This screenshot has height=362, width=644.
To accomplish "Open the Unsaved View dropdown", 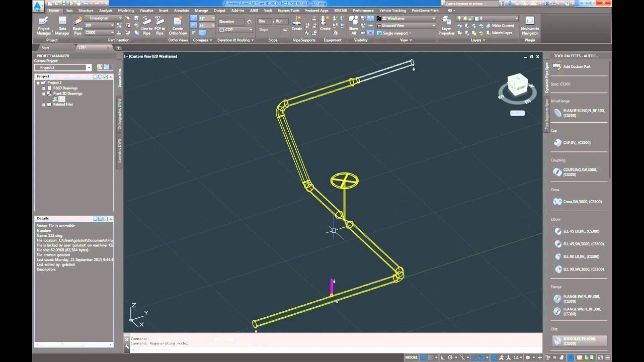I will tap(406, 25).
